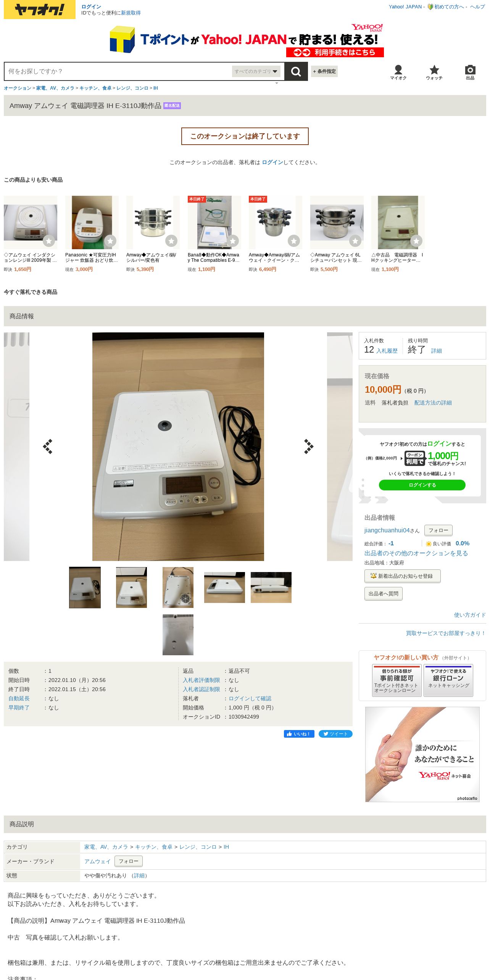Focus the 何をお探しですか search field
The image size is (490, 980).
[118, 71]
